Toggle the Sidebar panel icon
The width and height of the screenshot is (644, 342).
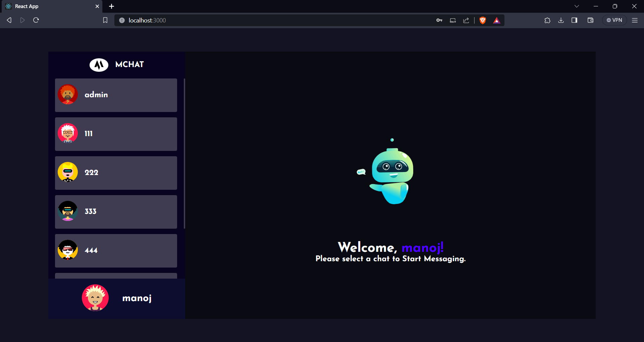(x=574, y=20)
